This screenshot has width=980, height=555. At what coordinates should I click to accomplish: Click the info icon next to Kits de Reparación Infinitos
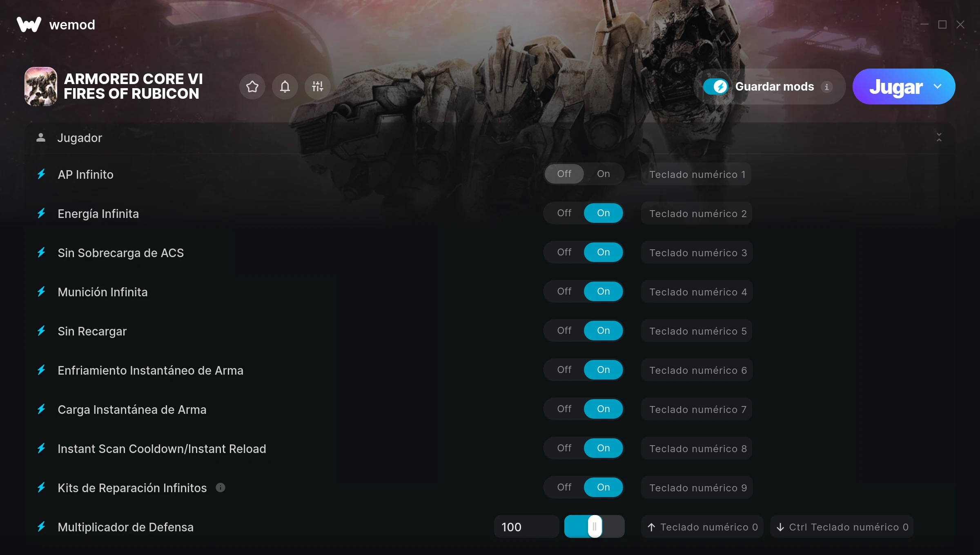point(220,488)
